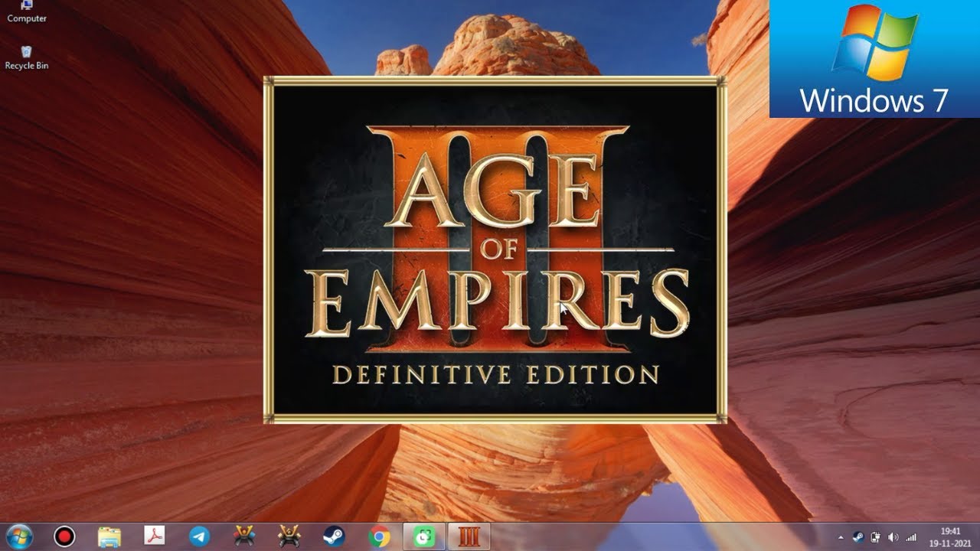Open Telegram from the taskbar

point(200,536)
